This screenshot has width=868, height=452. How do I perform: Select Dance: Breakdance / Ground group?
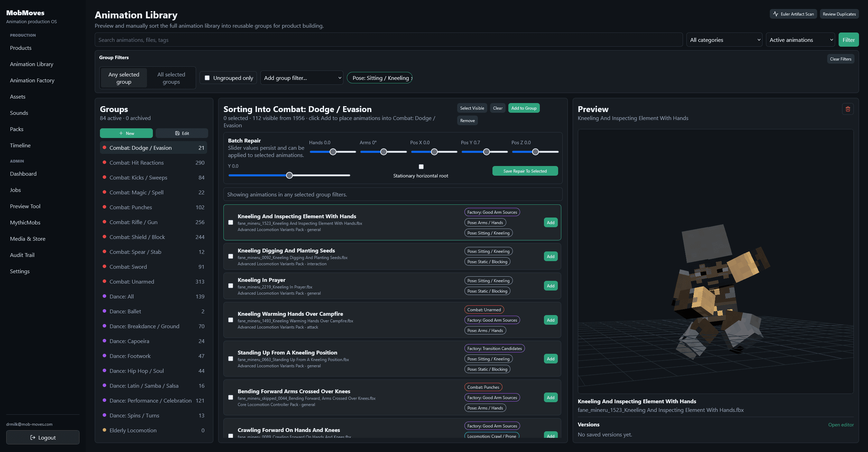point(154,326)
